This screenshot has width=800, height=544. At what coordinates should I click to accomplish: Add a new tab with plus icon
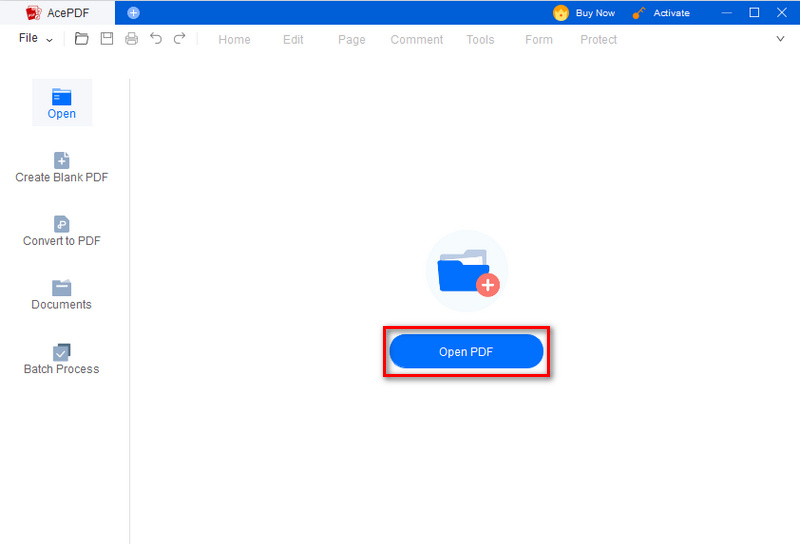coord(134,13)
